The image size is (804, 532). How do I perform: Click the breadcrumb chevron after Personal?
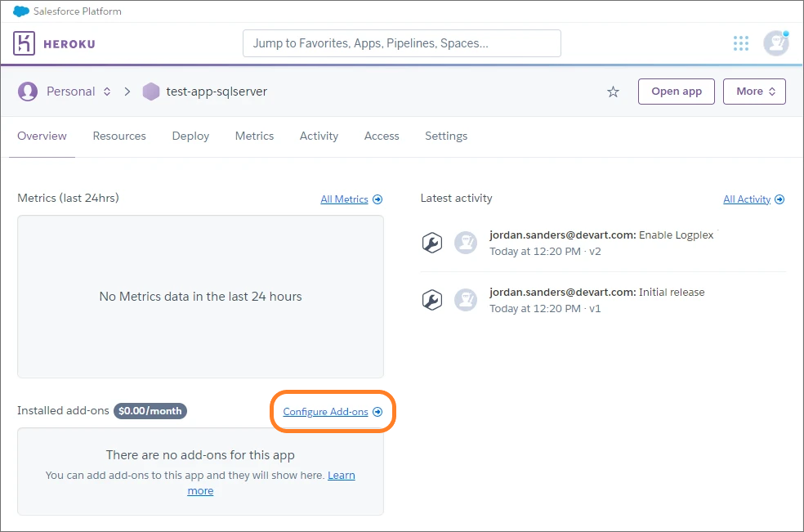click(127, 92)
